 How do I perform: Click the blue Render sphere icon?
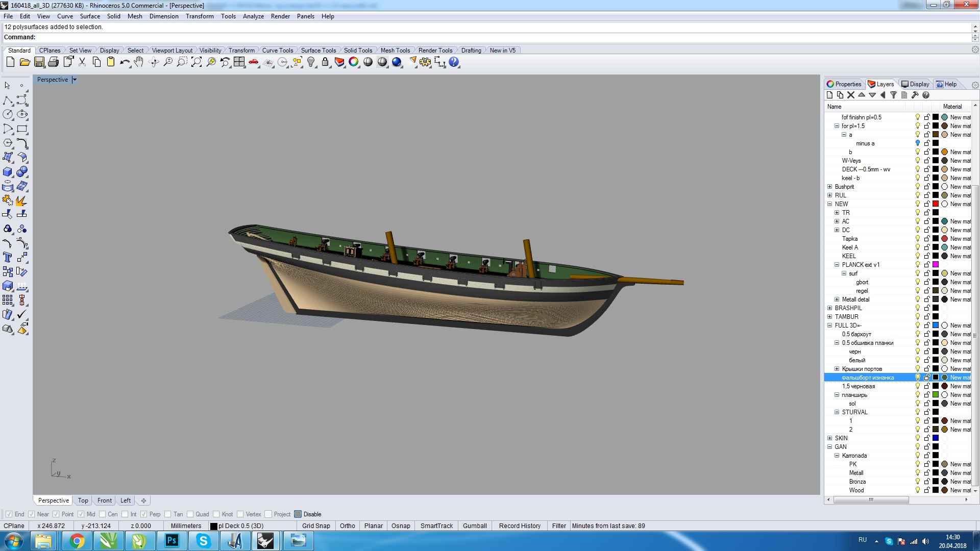coord(397,62)
